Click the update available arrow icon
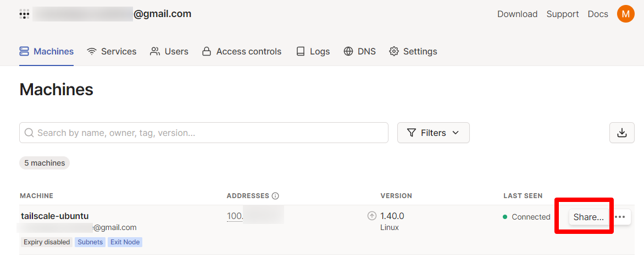The image size is (644, 257). point(372,216)
